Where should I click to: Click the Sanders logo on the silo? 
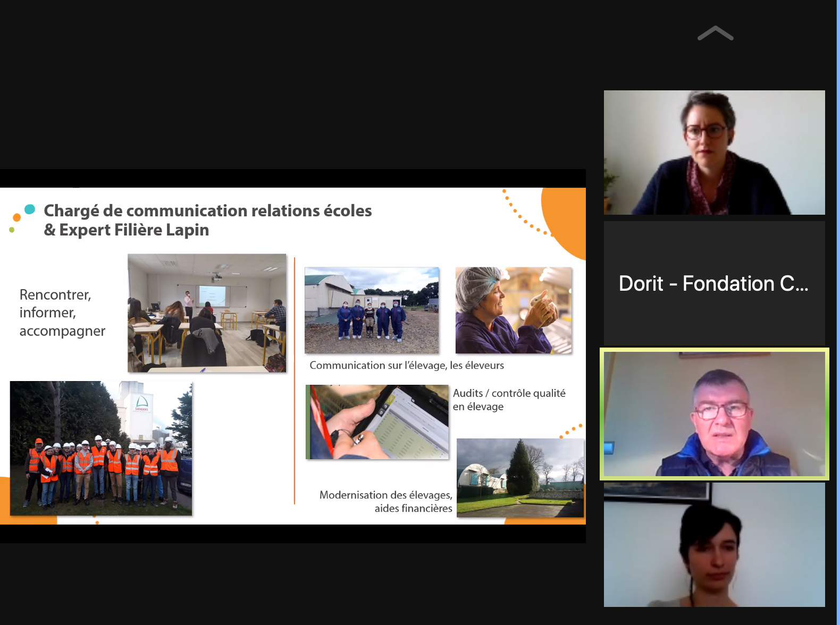pos(141,404)
